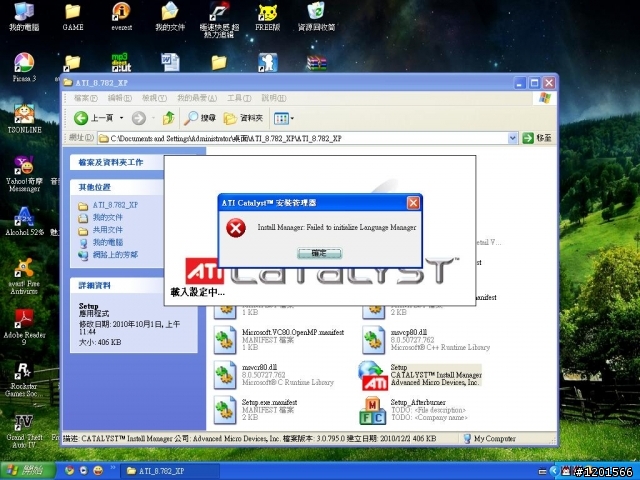Open 我的文件 desktop icon
Viewport: 640px width, 480px height.
[170, 17]
